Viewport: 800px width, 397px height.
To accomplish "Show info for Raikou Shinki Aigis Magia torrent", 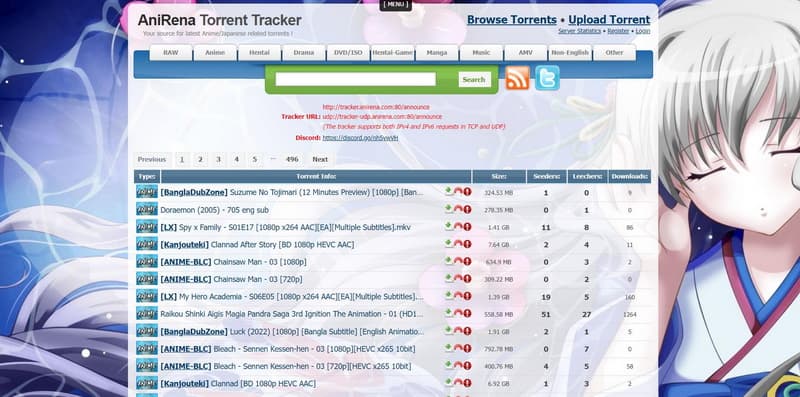I will pyautogui.click(x=467, y=313).
